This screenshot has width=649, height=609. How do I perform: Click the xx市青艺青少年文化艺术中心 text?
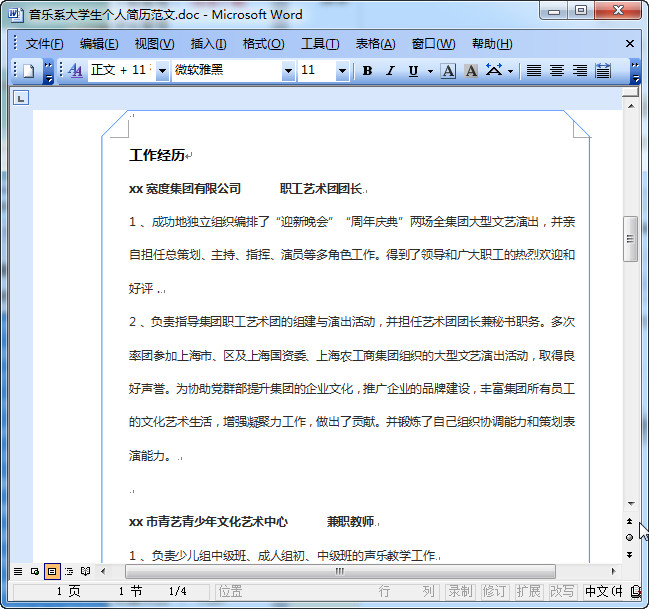pyautogui.click(x=208, y=522)
